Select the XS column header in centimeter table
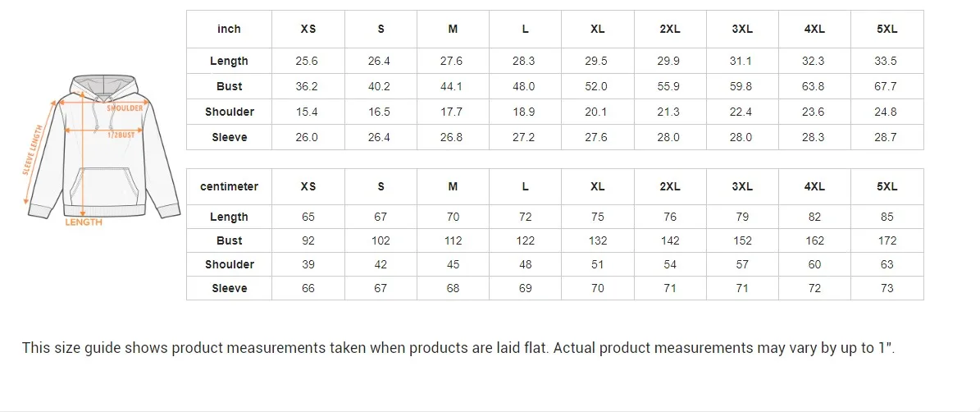The width and height of the screenshot is (980, 412). pos(308,186)
